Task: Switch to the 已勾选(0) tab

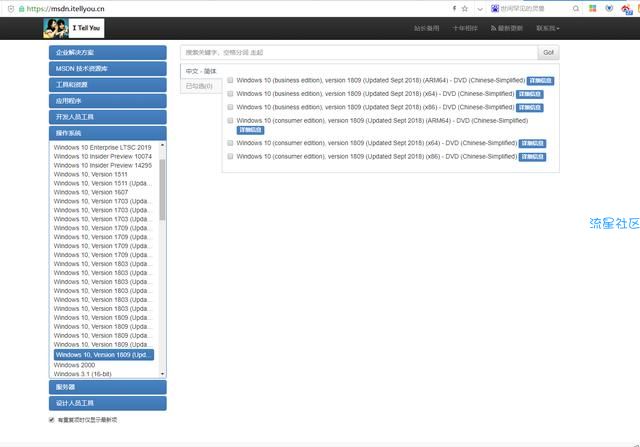Action: tap(201, 86)
